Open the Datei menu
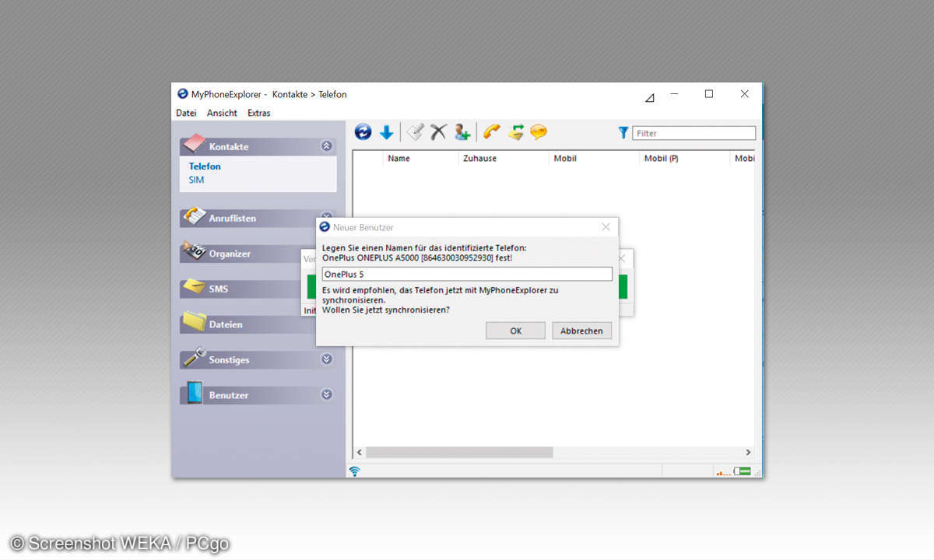 tap(186, 113)
